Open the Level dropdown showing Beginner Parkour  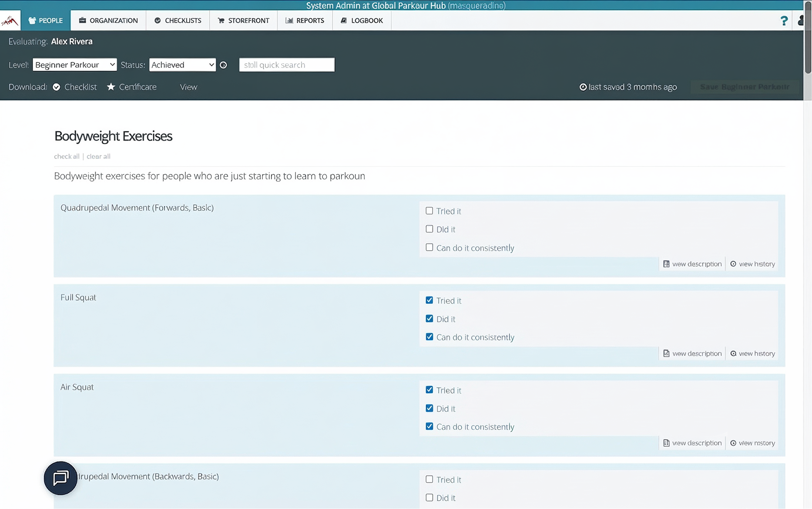coord(74,65)
